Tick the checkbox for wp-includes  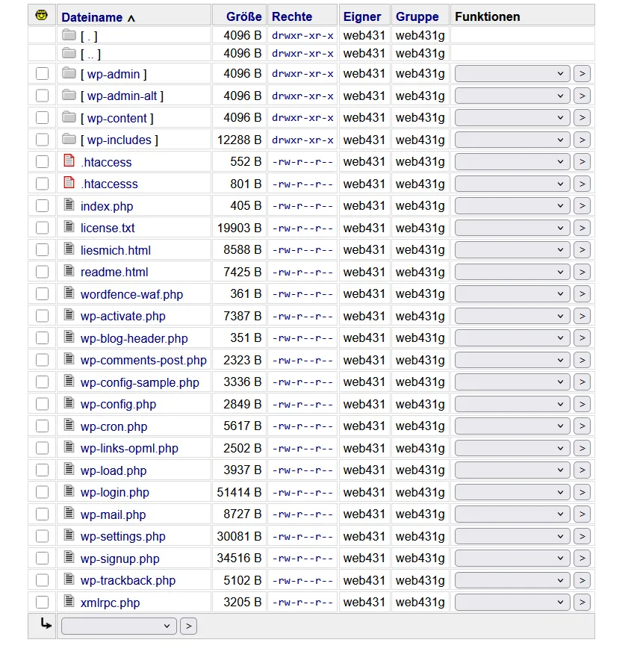(42, 140)
